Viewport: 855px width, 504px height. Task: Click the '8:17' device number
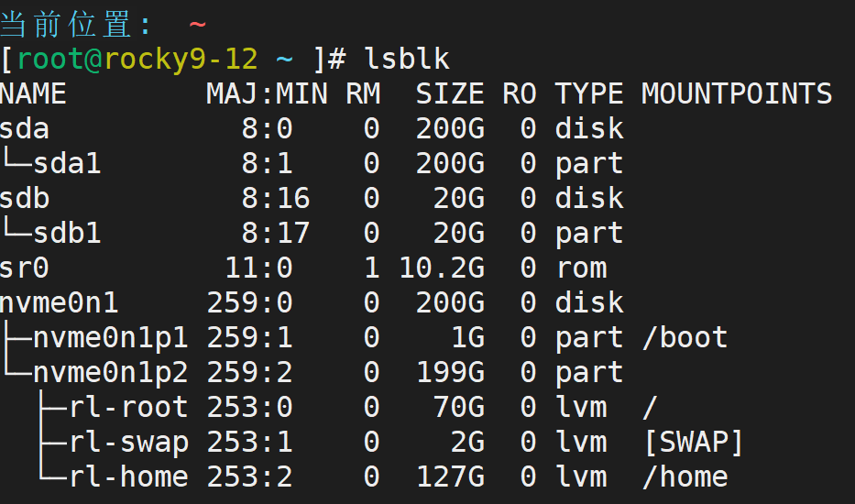(x=275, y=233)
